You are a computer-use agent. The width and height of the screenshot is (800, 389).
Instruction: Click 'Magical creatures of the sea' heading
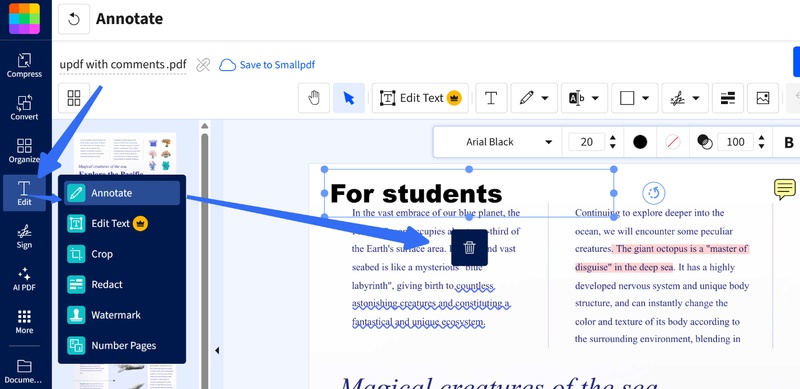[498, 383]
